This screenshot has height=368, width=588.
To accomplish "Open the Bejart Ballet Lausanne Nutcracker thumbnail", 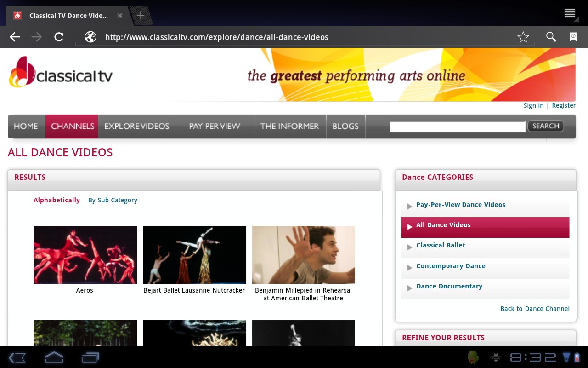I will click(194, 255).
